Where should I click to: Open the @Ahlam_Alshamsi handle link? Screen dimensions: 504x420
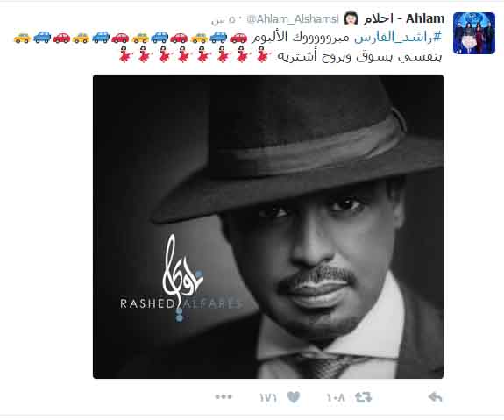click(293, 19)
